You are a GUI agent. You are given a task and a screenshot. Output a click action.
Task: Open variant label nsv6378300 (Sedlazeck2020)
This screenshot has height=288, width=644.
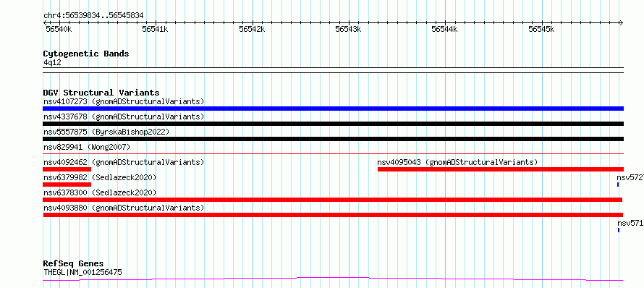coord(100,192)
